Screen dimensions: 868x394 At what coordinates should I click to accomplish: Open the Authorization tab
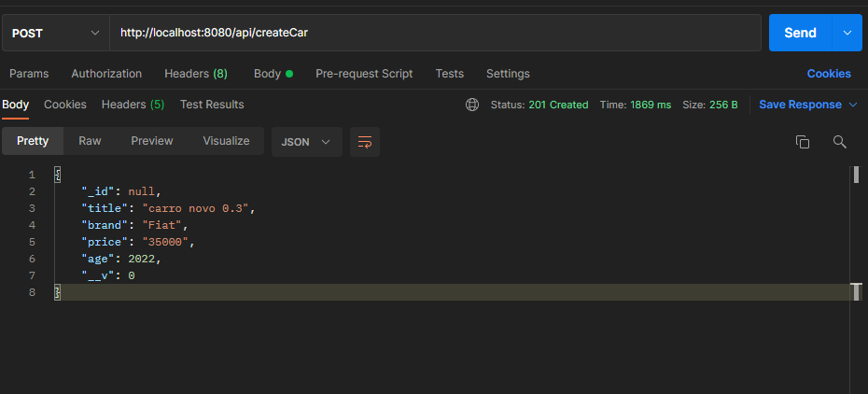tap(106, 74)
